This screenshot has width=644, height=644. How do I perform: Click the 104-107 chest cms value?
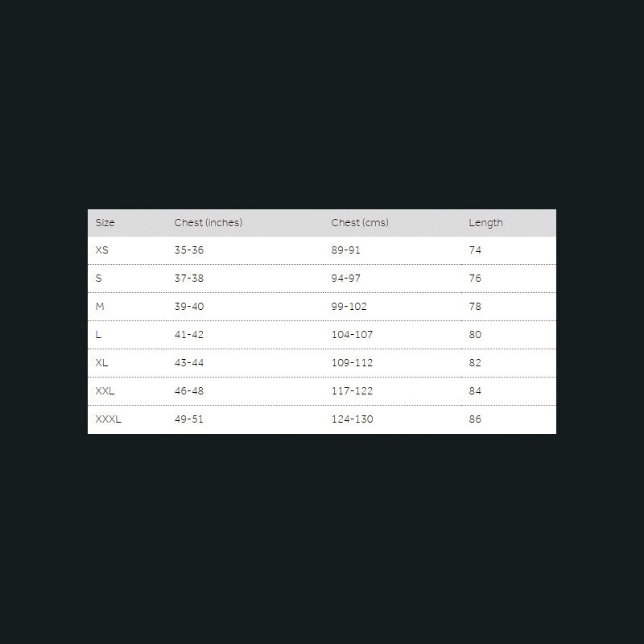tap(352, 335)
